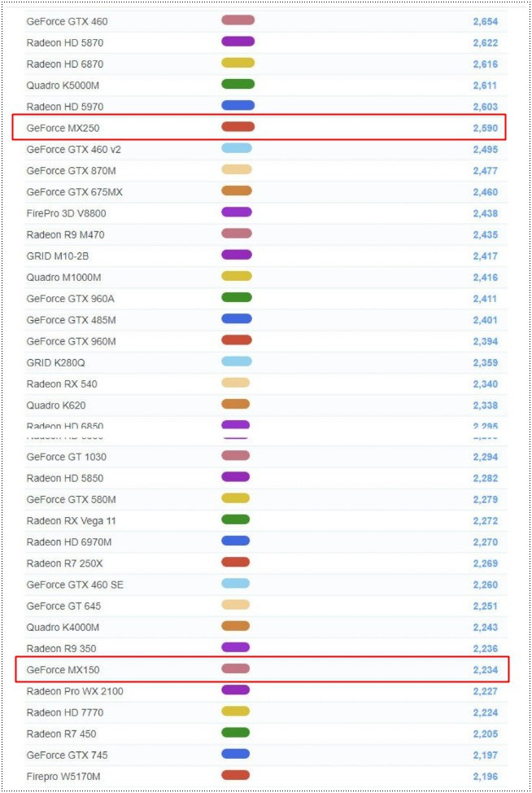Open the Radeon R7 250X entry
The width and height of the screenshot is (532, 793).
64,563
